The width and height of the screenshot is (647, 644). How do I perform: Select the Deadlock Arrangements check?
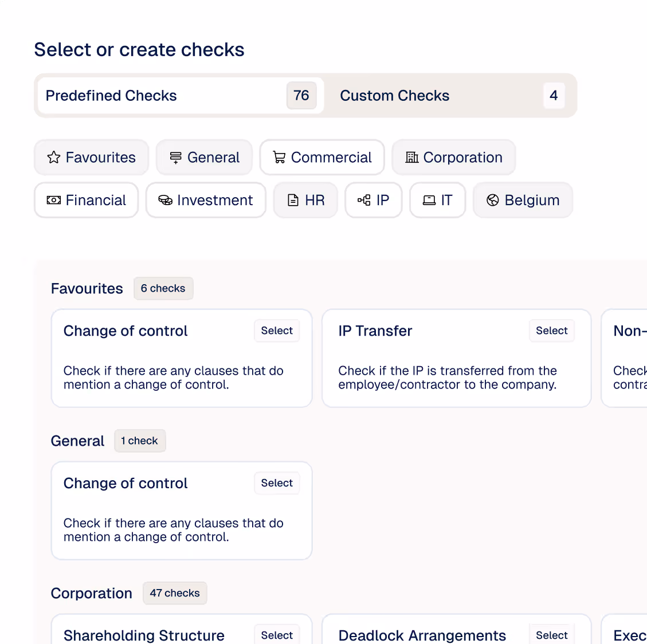[x=551, y=635]
